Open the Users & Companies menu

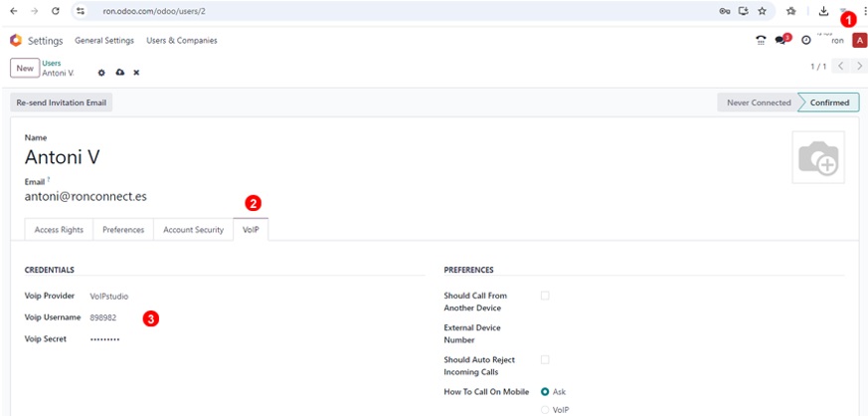tap(181, 41)
